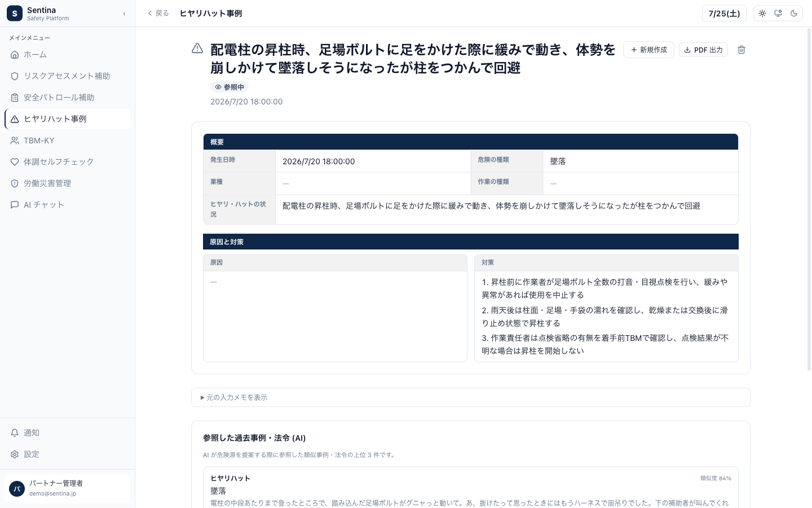Click countermeasure 3 about 作業責任者
Screen dimensions: 812x508
click(604, 344)
